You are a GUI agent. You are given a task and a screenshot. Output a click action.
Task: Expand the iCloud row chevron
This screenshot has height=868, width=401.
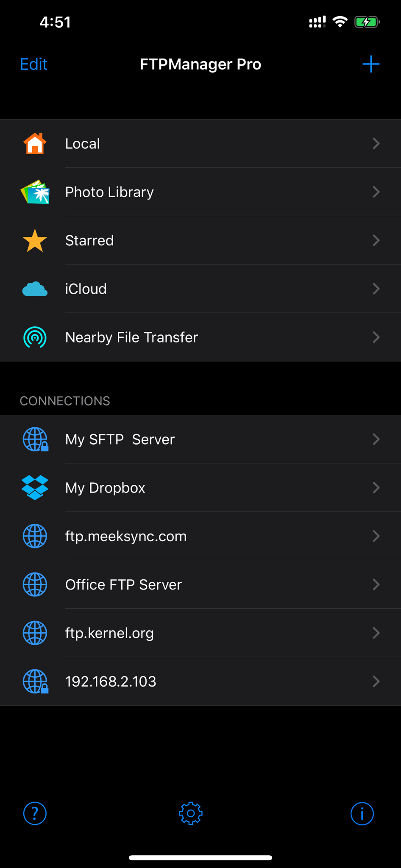point(376,289)
